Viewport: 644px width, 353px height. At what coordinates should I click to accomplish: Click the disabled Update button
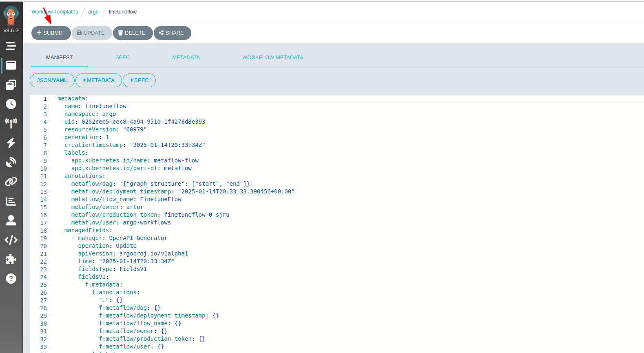pos(92,33)
